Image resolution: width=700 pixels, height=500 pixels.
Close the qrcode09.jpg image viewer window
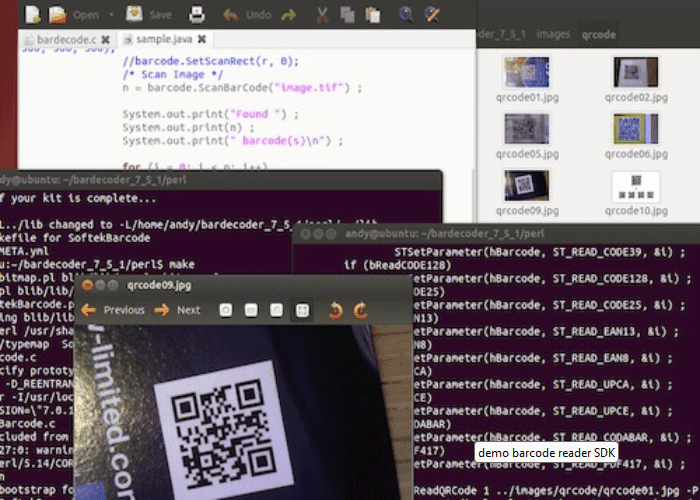click(x=88, y=285)
